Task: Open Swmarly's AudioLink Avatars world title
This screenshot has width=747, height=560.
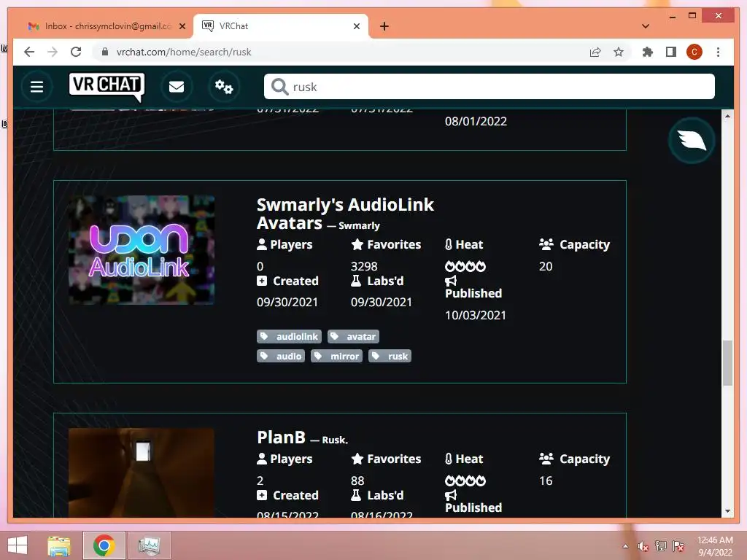Action: pyautogui.click(x=345, y=214)
